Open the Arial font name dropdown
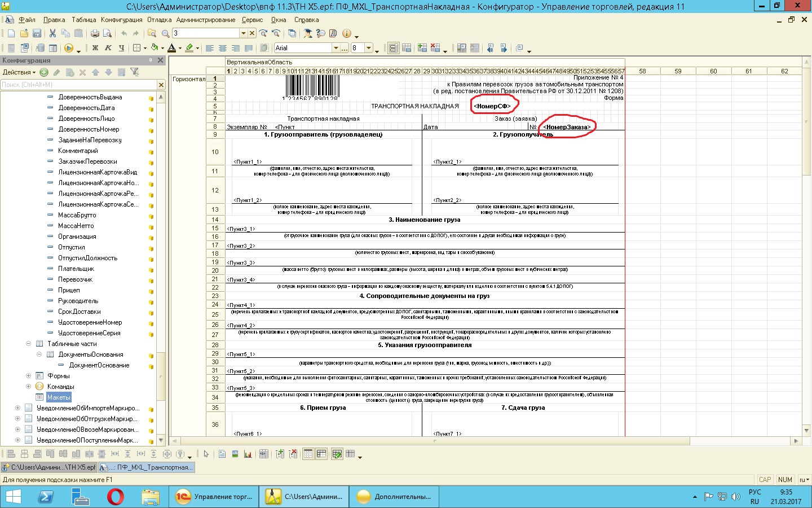Image resolution: width=812 pixels, height=508 pixels. pyautogui.click(x=336, y=48)
